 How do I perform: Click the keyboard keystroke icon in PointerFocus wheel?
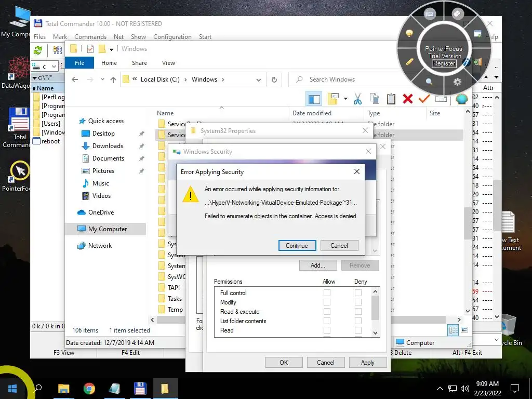pyautogui.click(x=429, y=14)
